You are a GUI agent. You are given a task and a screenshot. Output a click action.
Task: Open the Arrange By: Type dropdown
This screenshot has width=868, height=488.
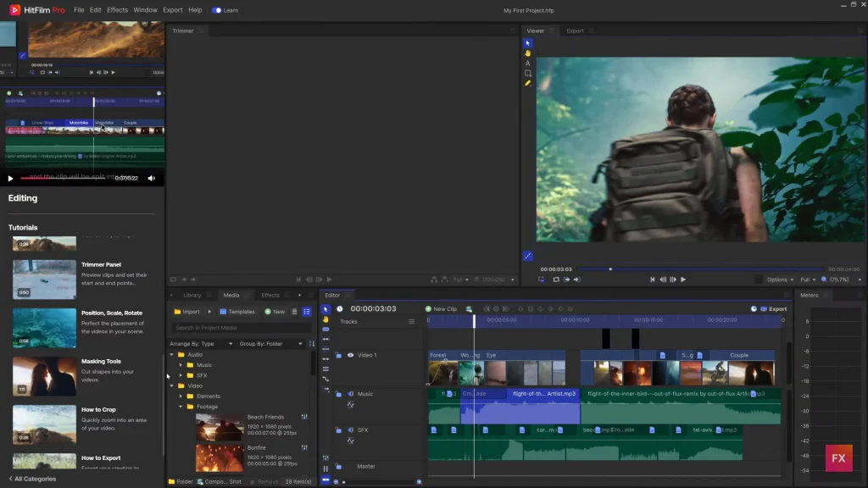click(201, 344)
